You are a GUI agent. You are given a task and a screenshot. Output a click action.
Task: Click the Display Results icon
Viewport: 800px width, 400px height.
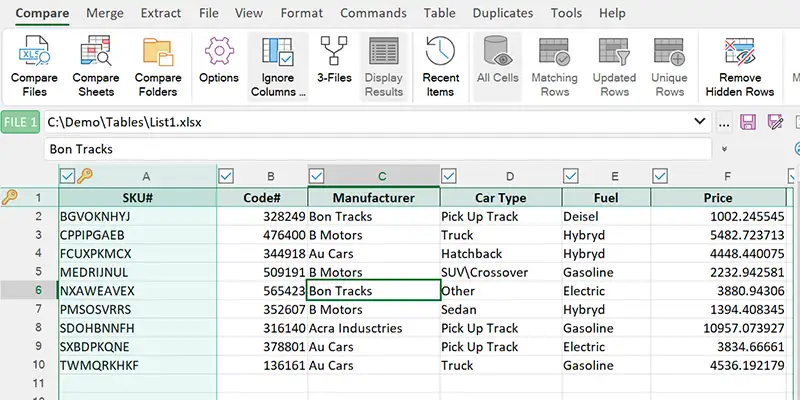384,66
